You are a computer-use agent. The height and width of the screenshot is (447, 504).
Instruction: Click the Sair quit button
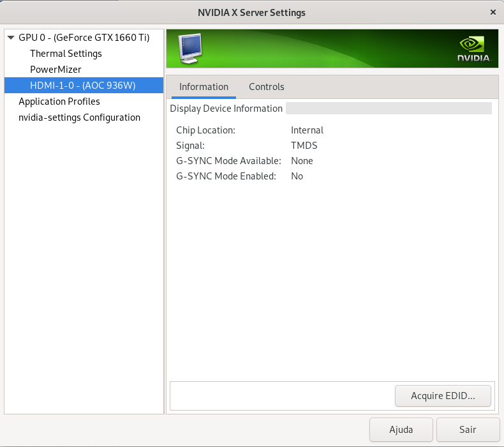click(x=468, y=430)
